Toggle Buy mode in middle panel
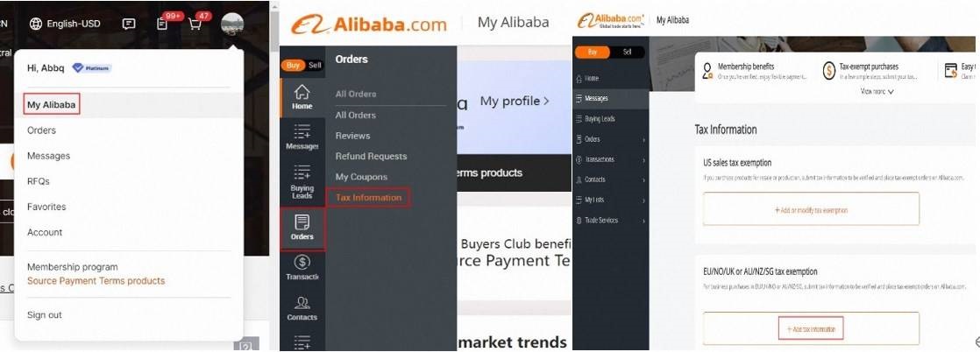This screenshot has width=980, height=352. click(x=293, y=65)
